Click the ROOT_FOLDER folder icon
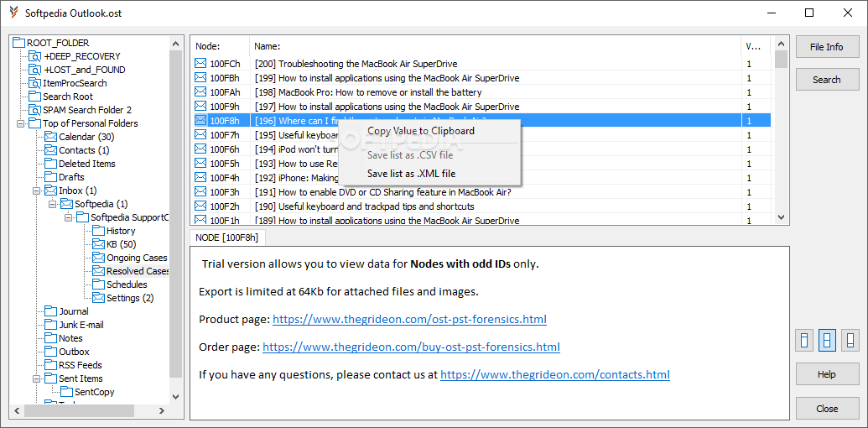Screen dimensions: 868x428 [x=18, y=43]
